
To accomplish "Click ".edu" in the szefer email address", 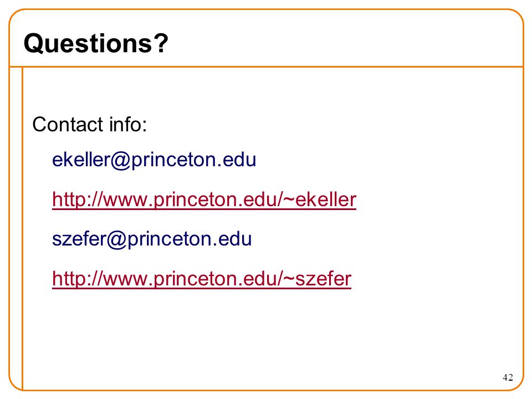I will (232, 239).
